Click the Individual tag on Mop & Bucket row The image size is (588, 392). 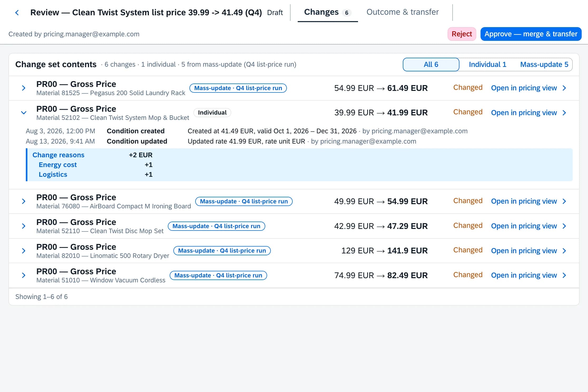(x=212, y=113)
